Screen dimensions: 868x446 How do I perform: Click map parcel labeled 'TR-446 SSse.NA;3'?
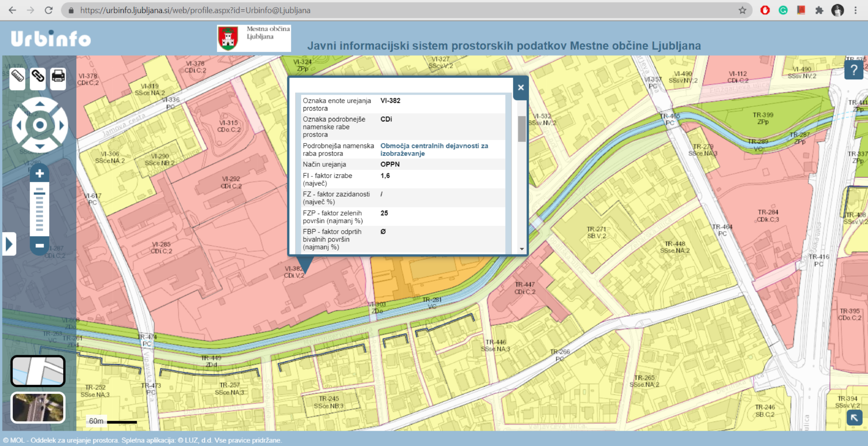click(x=495, y=346)
